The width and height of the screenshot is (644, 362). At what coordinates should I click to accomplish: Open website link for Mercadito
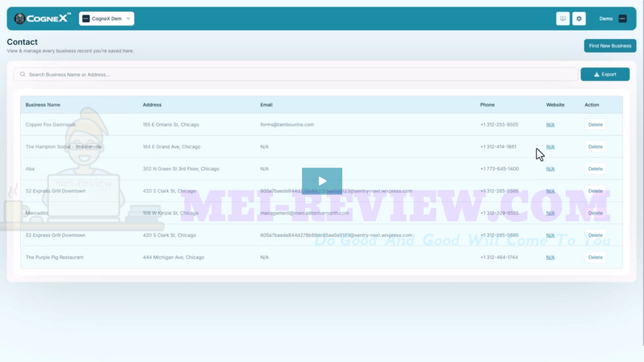pos(550,213)
